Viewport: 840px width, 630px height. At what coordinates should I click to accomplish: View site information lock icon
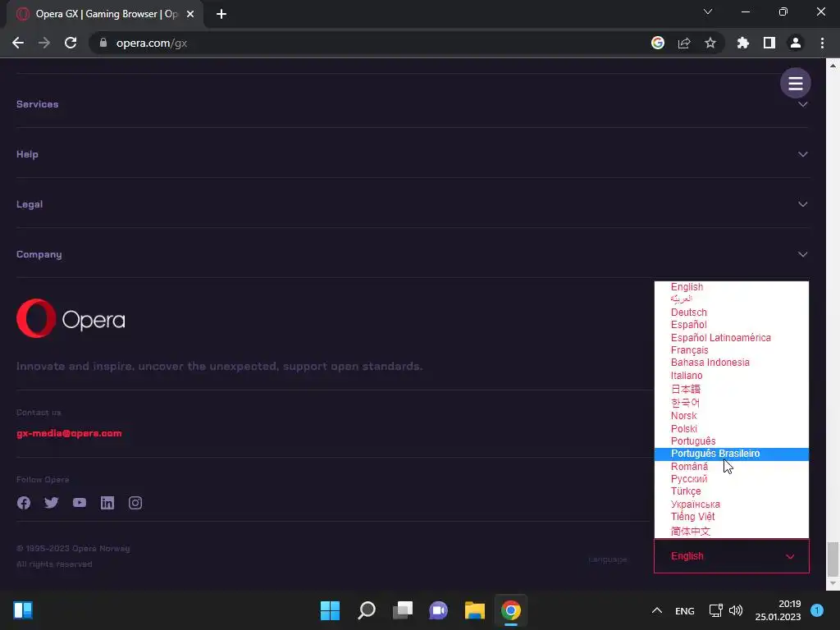coord(103,43)
